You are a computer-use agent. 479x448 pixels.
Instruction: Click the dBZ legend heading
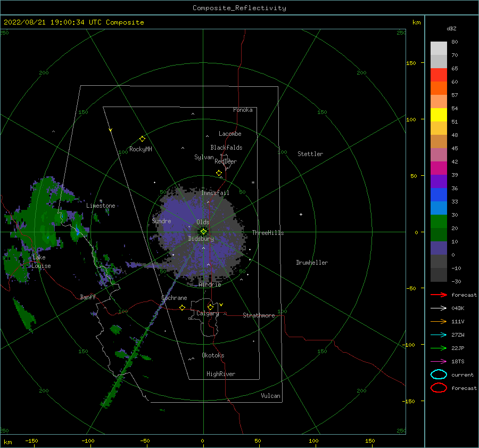click(451, 28)
